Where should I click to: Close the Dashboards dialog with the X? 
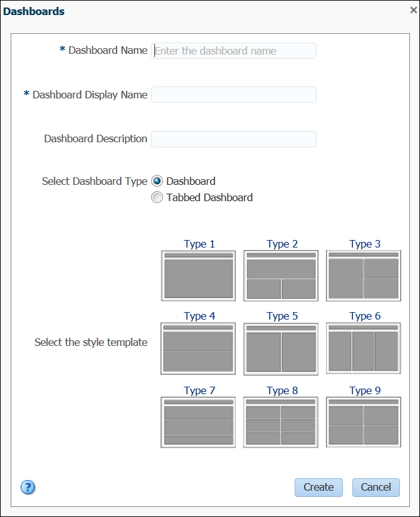pyautogui.click(x=412, y=10)
